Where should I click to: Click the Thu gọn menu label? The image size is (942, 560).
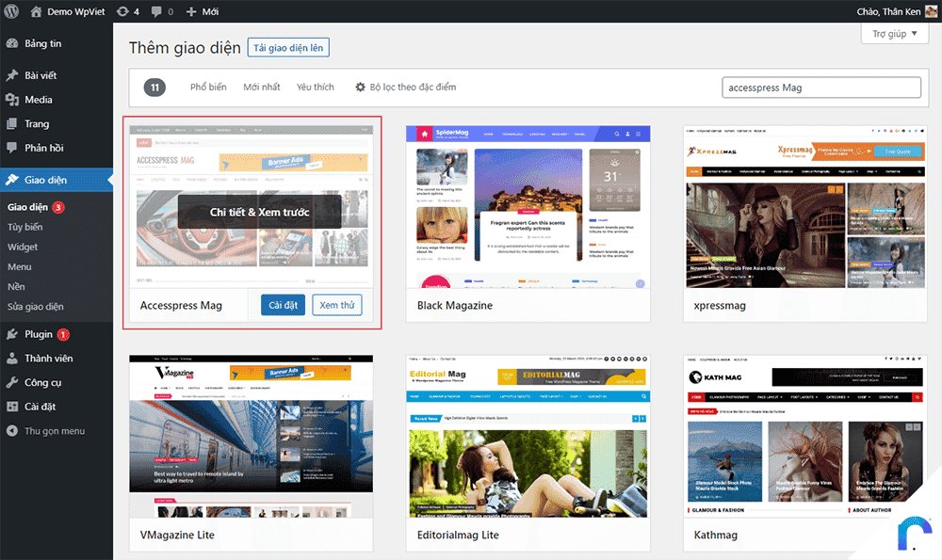[x=55, y=431]
